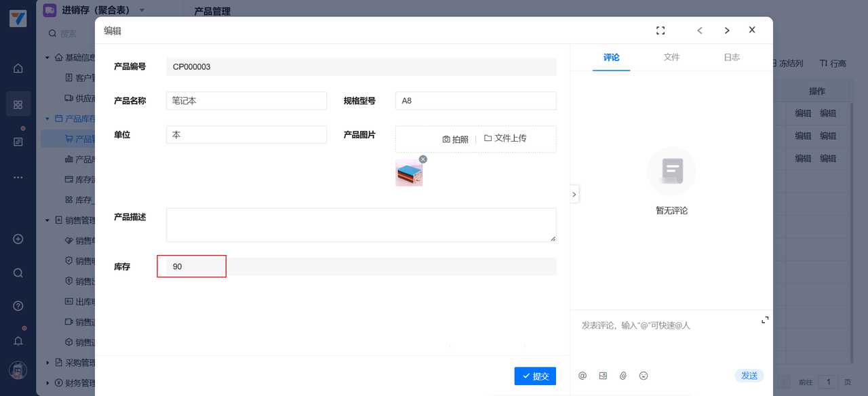
Task: Go to next record with right arrow
Action: [727, 31]
